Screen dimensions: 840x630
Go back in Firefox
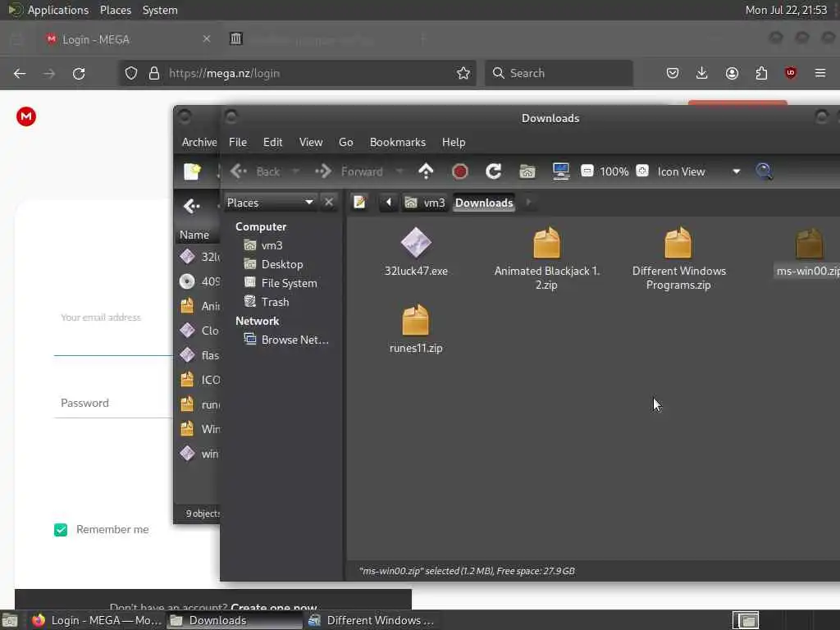coord(20,73)
